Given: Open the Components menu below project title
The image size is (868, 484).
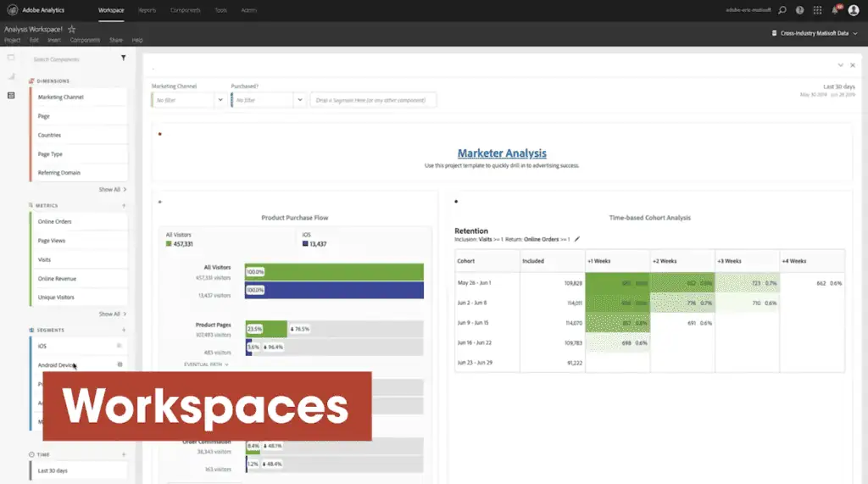Looking at the screenshot, I should tap(85, 40).
